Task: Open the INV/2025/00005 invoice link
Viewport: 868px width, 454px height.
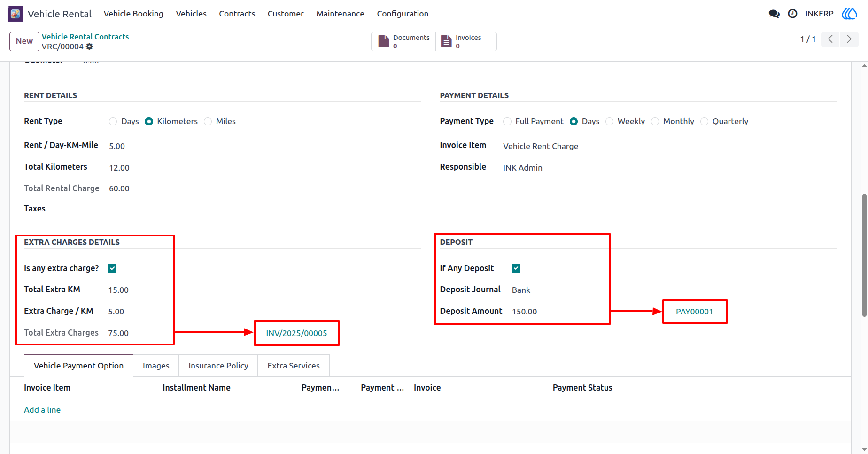Action: pos(296,333)
